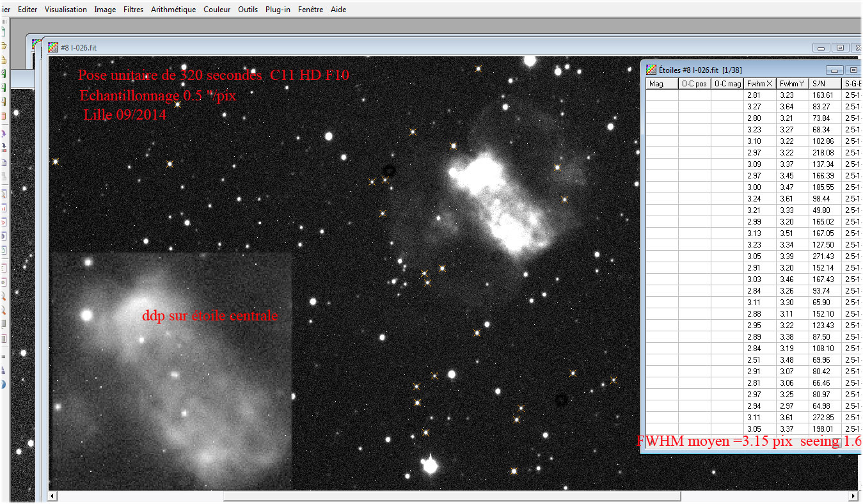Open the Image menu
The image size is (863, 504).
[105, 10]
